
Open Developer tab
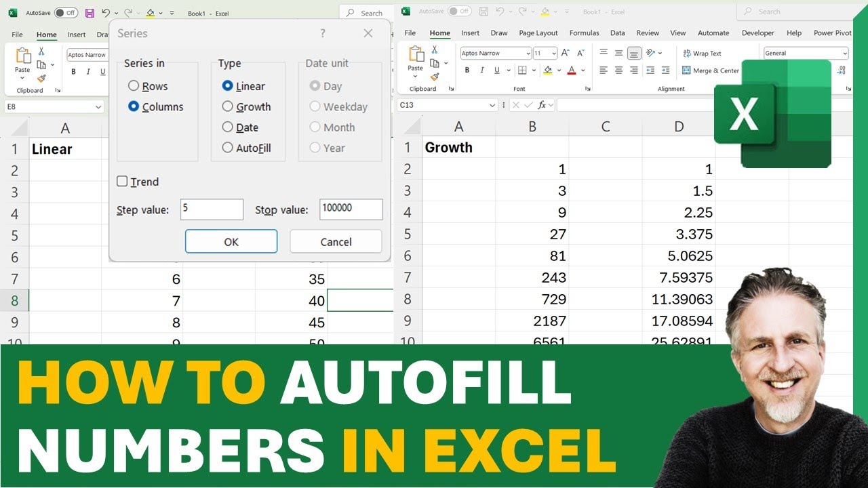coord(757,33)
